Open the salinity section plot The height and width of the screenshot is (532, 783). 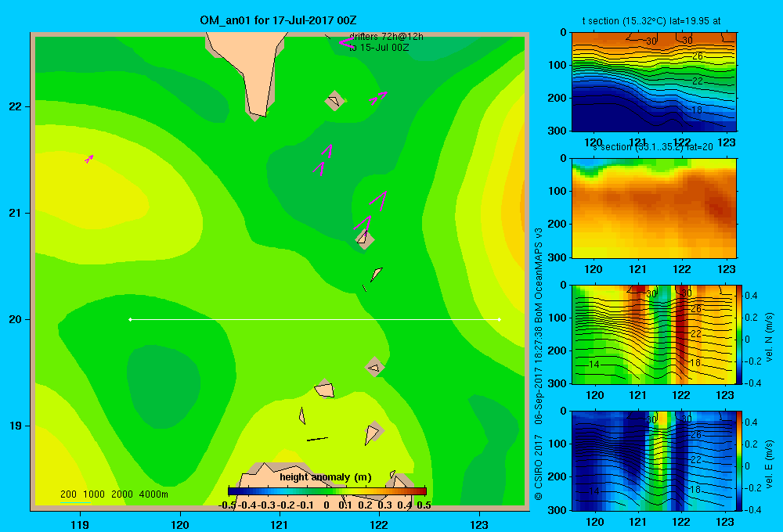click(654, 208)
